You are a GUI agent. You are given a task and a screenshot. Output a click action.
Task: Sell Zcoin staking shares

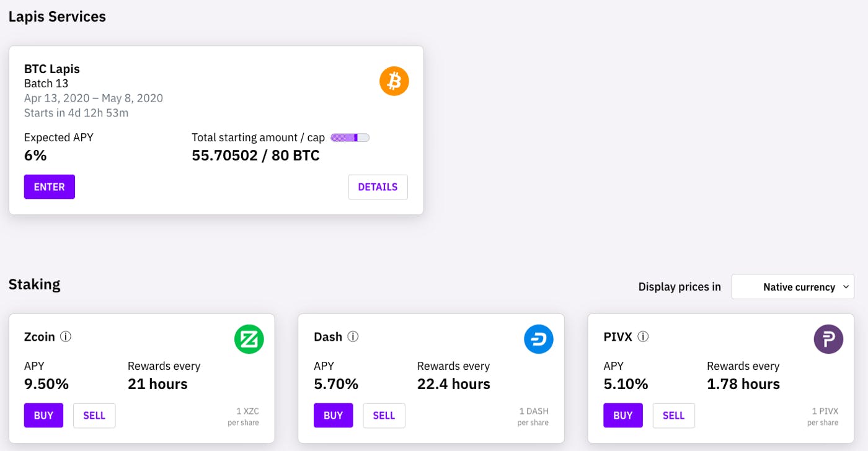click(x=94, y=416)
